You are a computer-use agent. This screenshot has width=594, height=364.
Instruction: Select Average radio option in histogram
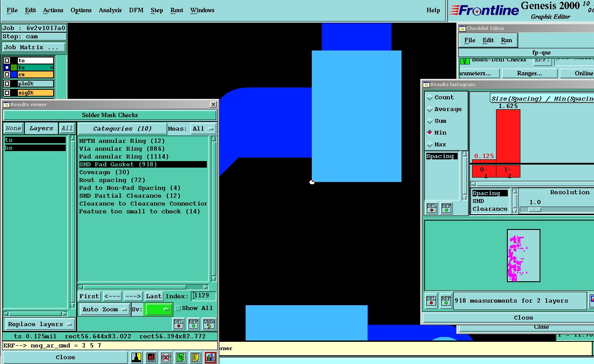click(x=430, y=109)
